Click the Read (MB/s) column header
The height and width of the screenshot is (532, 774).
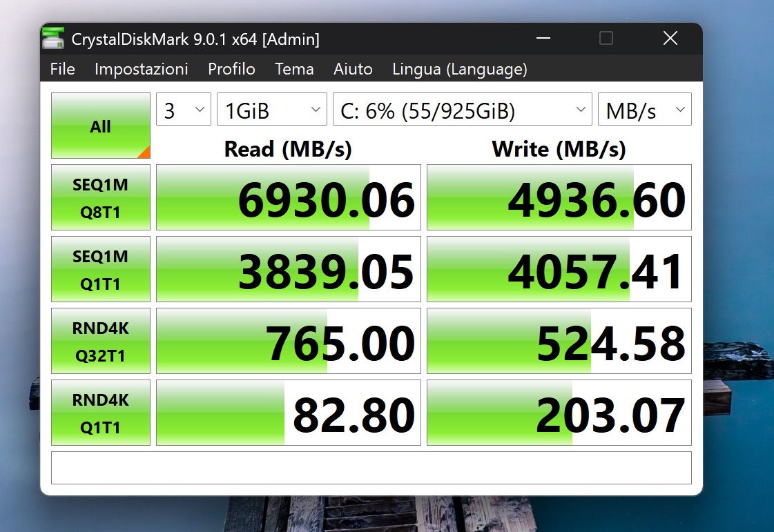(x=288, y=149)
